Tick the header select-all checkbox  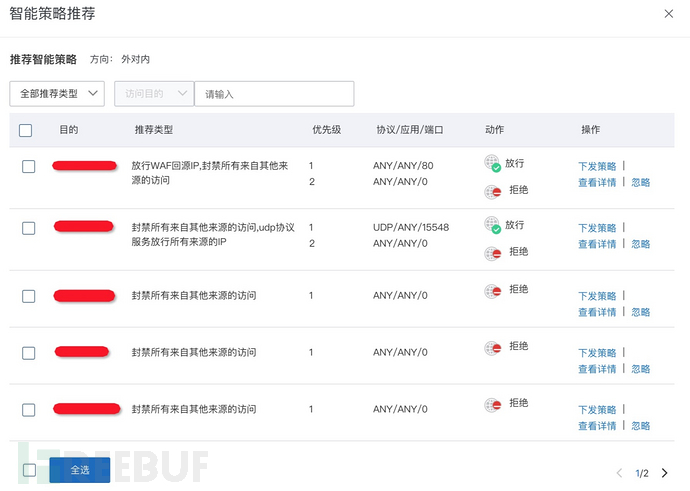click(x=26, y=130)
